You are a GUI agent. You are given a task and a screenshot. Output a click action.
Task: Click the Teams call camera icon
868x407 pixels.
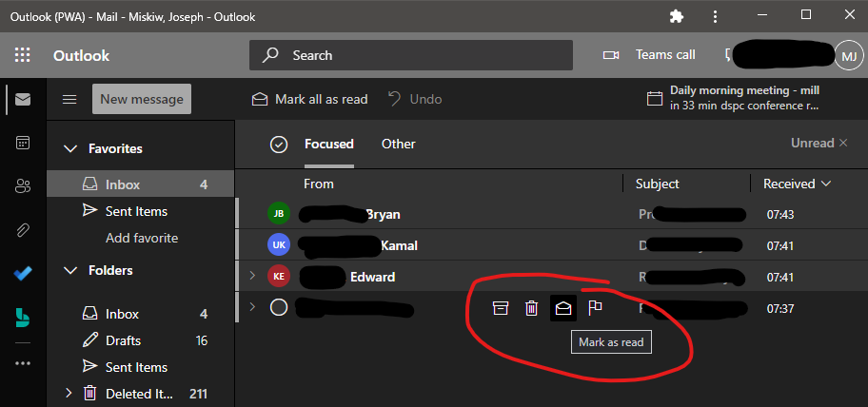pyautogui.click(x=611, y=55)
